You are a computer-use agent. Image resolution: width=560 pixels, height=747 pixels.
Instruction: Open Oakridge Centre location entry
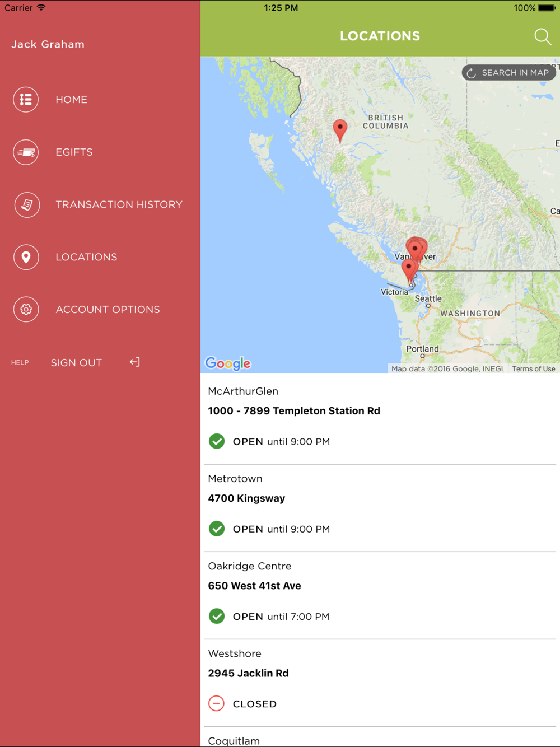pyautogui.click(x=380, y=595)
